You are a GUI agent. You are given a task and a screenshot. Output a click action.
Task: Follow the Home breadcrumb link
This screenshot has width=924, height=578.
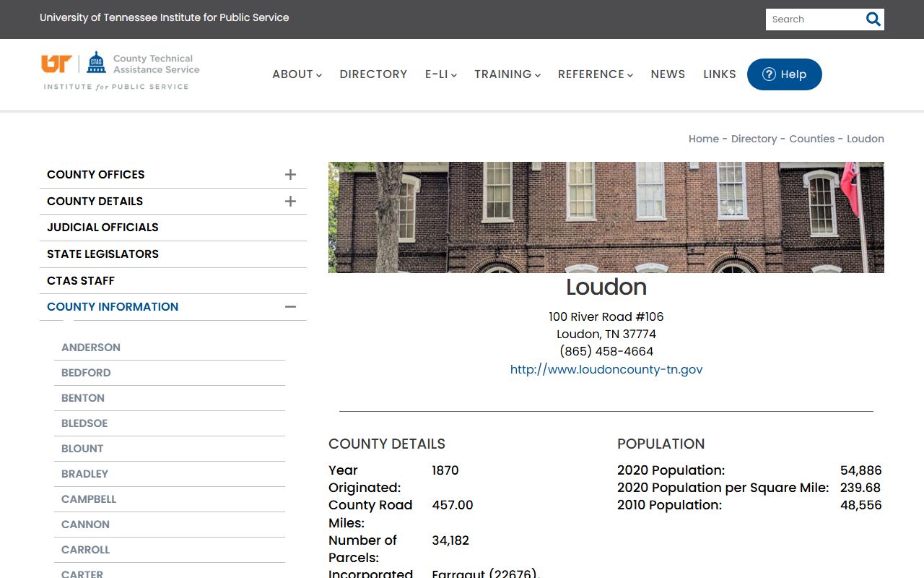click(704, 139)
